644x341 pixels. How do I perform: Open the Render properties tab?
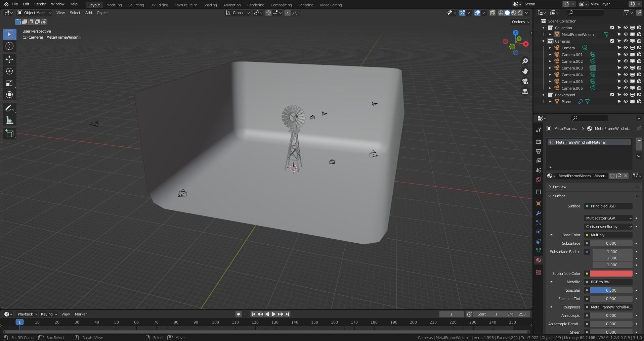[x=539, y=142]
